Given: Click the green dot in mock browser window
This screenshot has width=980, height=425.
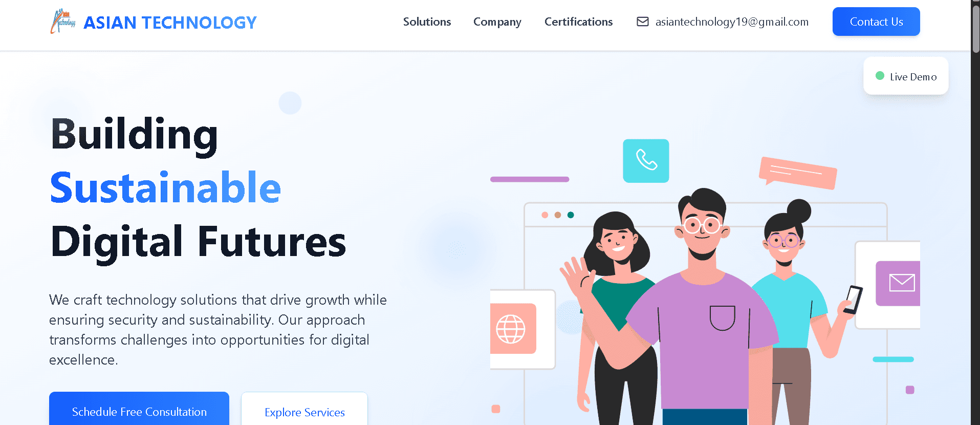Looking at the screenshot, I should 571,215.
